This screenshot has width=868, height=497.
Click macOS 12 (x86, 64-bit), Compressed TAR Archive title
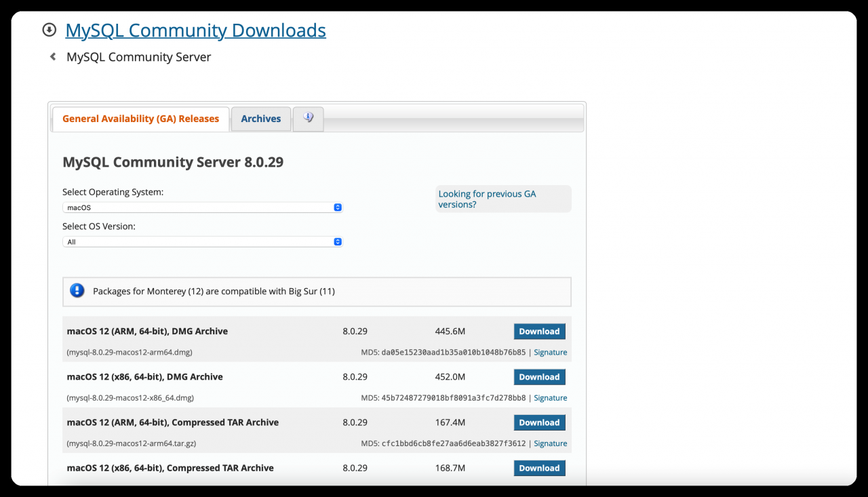point(170,468)
